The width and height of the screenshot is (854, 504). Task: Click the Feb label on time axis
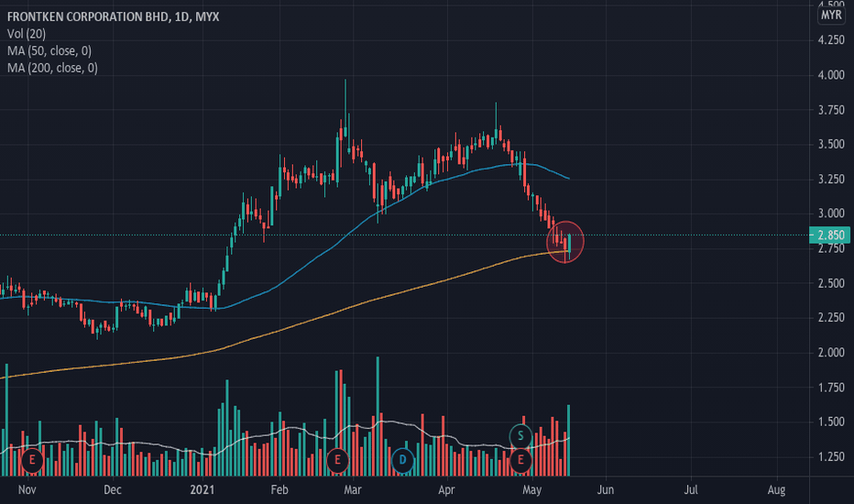279,490
